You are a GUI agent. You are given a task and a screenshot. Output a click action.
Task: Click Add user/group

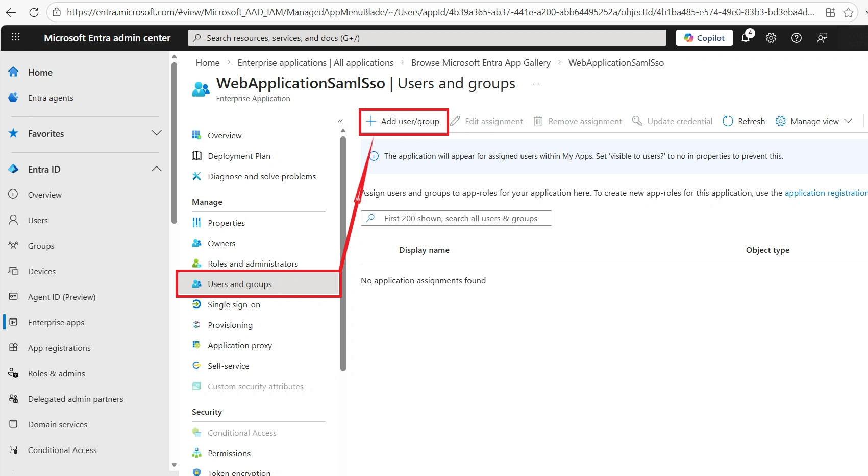tap(403, 122)
